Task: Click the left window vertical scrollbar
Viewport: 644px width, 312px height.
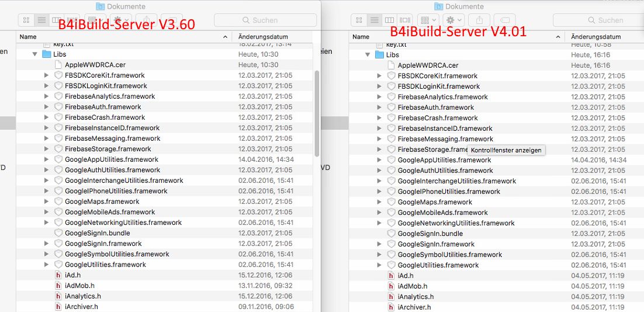Action: pos(317,113)
